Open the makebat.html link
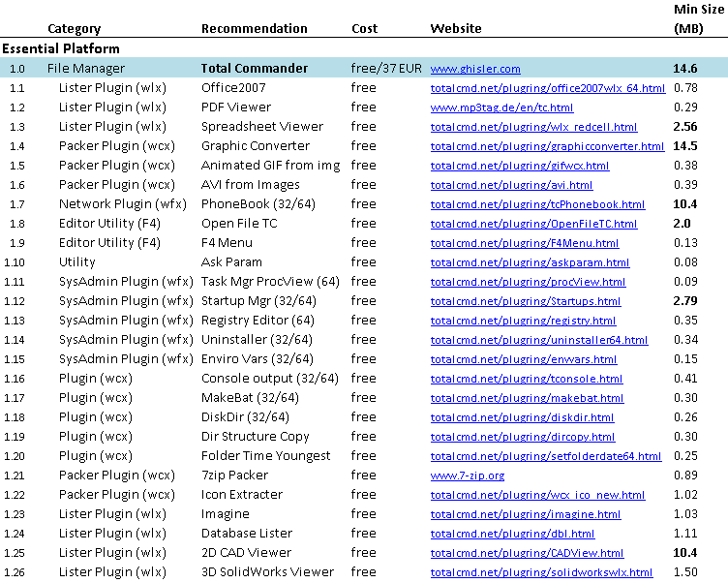The image size is (728, 583). (527, 398)
